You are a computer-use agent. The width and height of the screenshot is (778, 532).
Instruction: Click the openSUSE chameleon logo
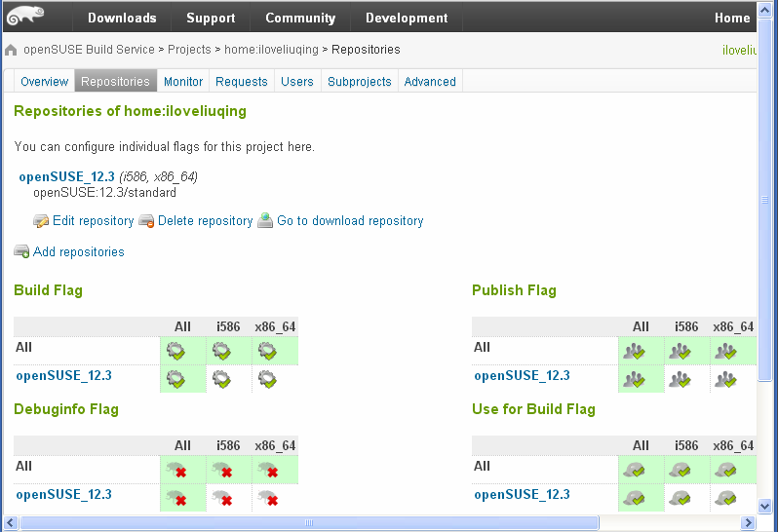[x=25, y=16]
